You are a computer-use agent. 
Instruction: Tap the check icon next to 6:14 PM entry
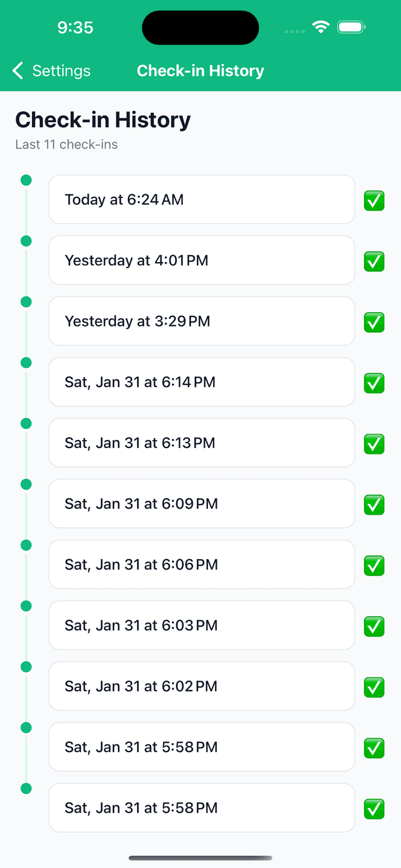374,384
